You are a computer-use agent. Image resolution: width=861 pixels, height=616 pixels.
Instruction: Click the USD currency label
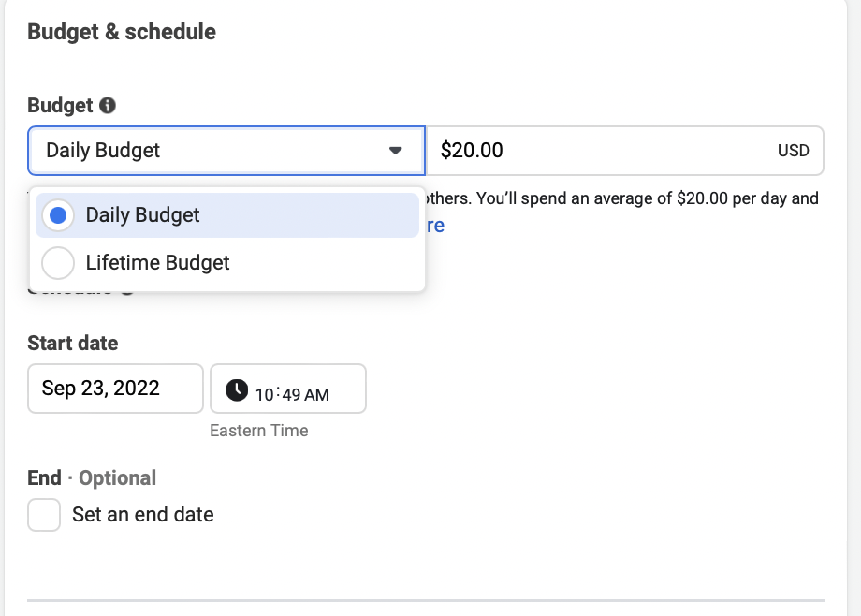point(793,151)
